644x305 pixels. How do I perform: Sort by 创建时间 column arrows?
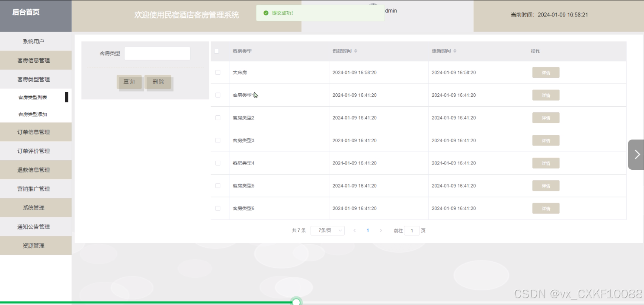(x=356, y=51)
